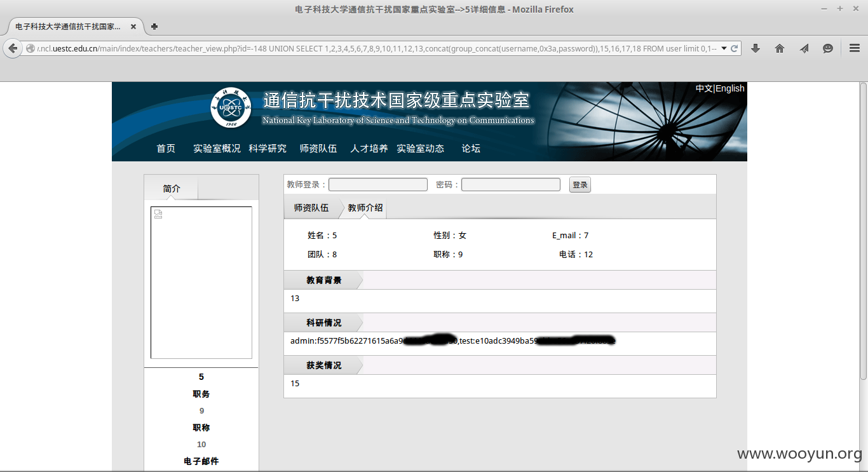868x472 pixels.
Task: Open the Firefox hamburger menu
Action: pos(855,48)
